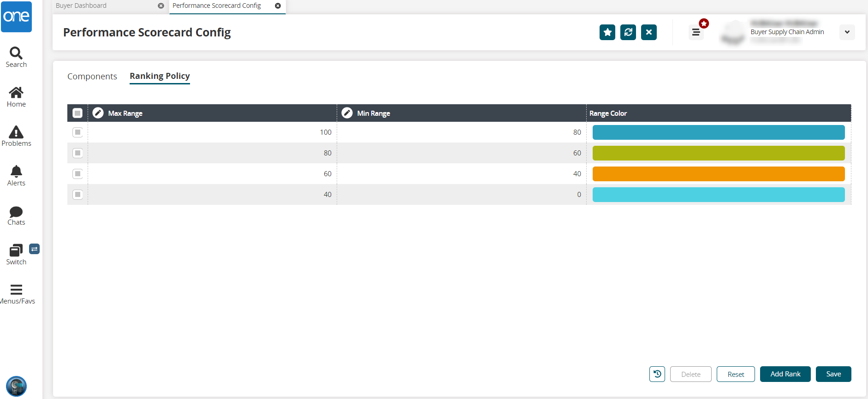Open the notifications list icon
The height and width of the screenshot is (399, 868).
tap(696, 32)
